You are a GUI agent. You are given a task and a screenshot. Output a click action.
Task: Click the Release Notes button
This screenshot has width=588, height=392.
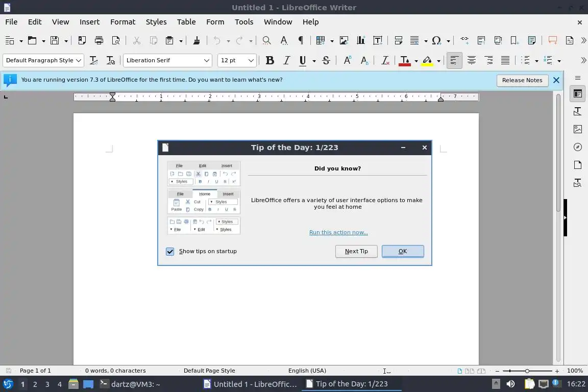(522, 80)
